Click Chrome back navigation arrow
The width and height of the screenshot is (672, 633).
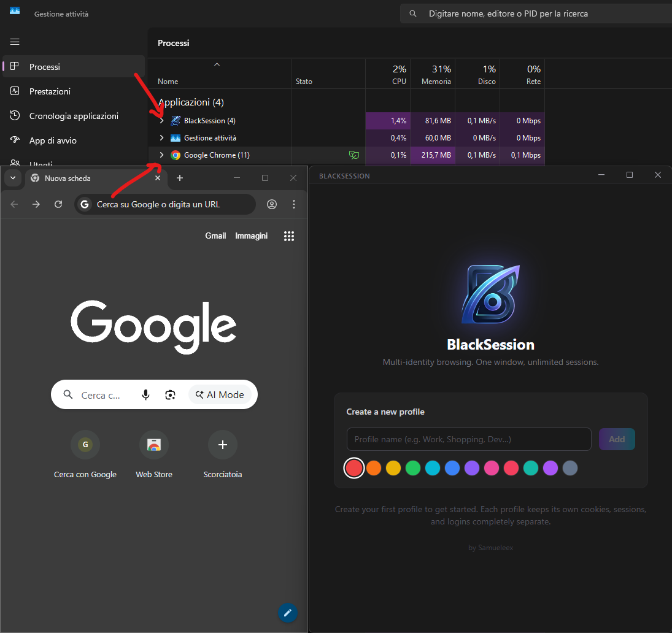[x=14, y=204]
